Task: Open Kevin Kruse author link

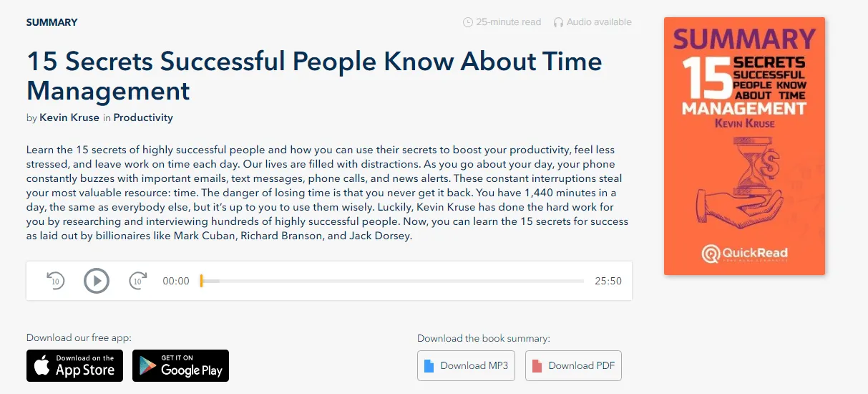Action: click(x=69, y=117)
